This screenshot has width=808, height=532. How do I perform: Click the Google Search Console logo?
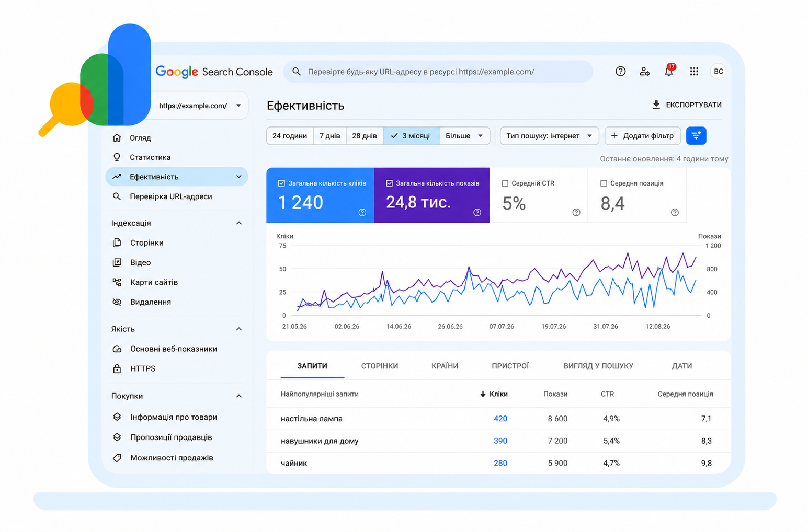pyautogui.click(x=214, y=72)
